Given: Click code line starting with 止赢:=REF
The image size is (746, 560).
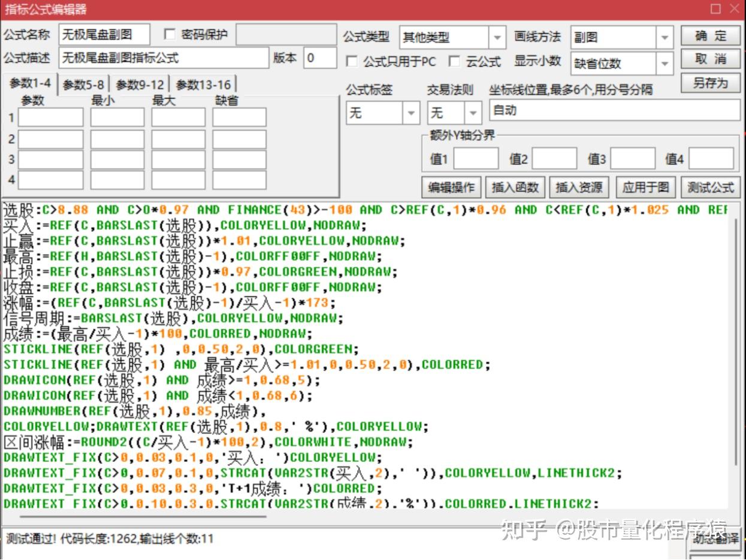Looking at the screenshot, I should point(204,241).
